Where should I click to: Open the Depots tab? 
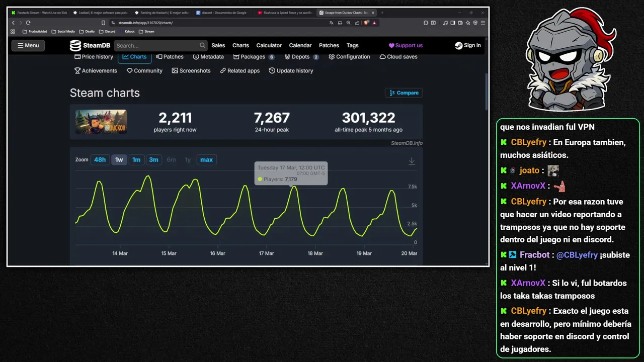pyautogui.click(x=301, y=57)
